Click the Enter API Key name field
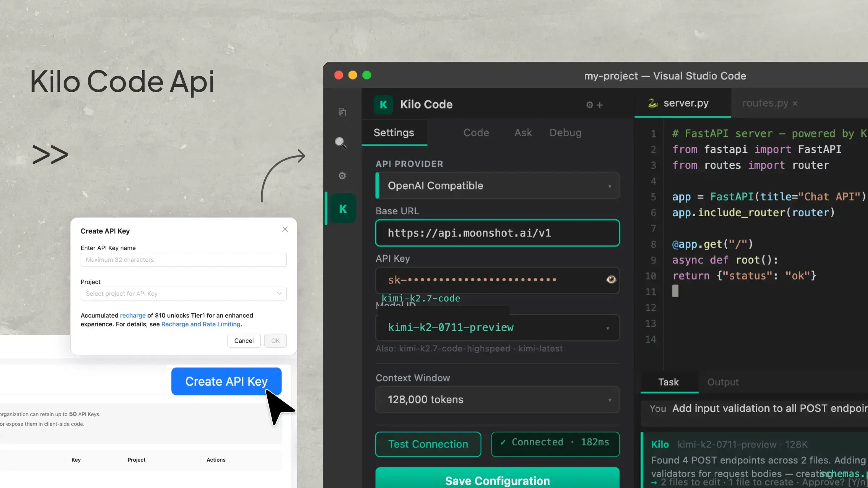This screenshot has width=868, height=488. pos(184,260)
